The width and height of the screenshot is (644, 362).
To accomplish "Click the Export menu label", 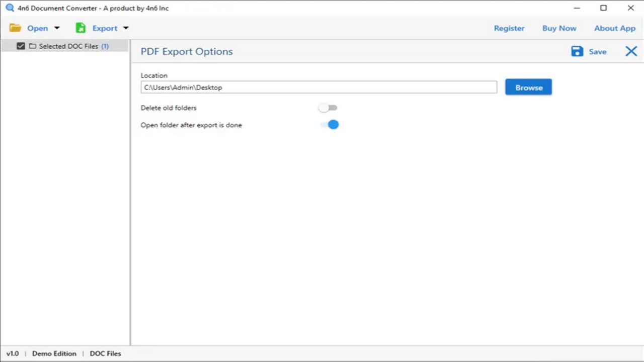I will coord(105,28).
